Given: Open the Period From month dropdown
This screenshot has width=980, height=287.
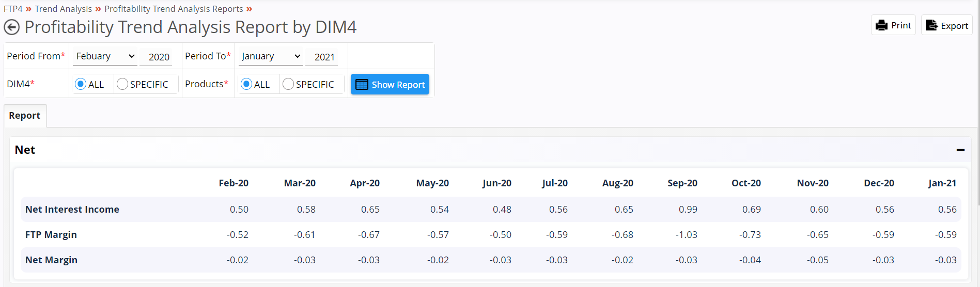Looking at the screenshot, I should pyautogui.click(x=105, y=56).
